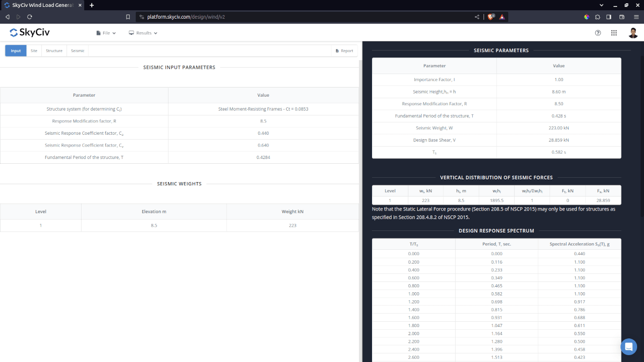Viewport: 644px width, 362px height.
Task: Click the Input tab button
Action: click(16, 50)
